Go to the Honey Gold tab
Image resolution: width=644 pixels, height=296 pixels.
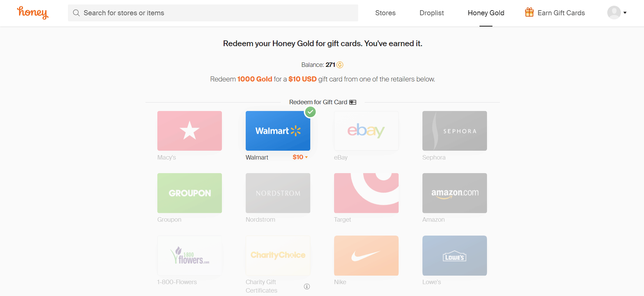486,13
